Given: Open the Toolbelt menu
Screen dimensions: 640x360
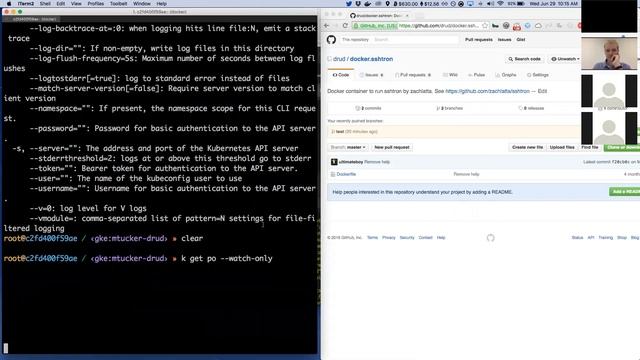Looking at the screenshot, I should (118, 4).
